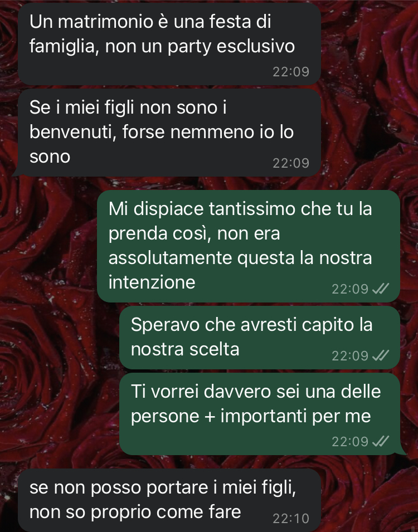Tap the 22:09 timestamp on the 'party esclusivo' message

tap(291, 71)
